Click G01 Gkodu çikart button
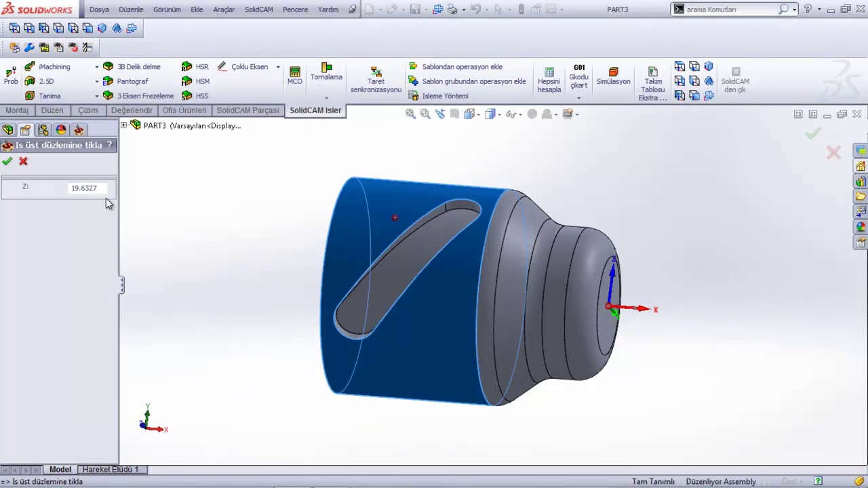Screen dimensions: 868x488 pyautogui.click(x=579, y=77)
